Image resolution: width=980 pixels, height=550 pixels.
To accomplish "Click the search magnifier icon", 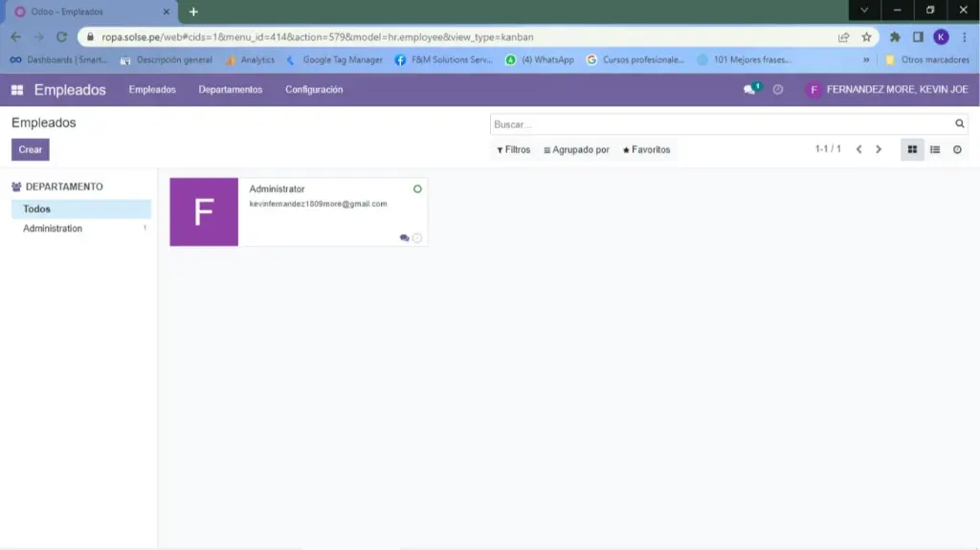I will [960, 124].
